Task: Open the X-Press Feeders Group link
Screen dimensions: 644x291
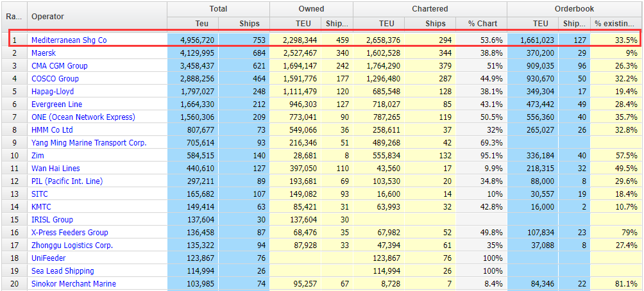Action: pos(70,232)
